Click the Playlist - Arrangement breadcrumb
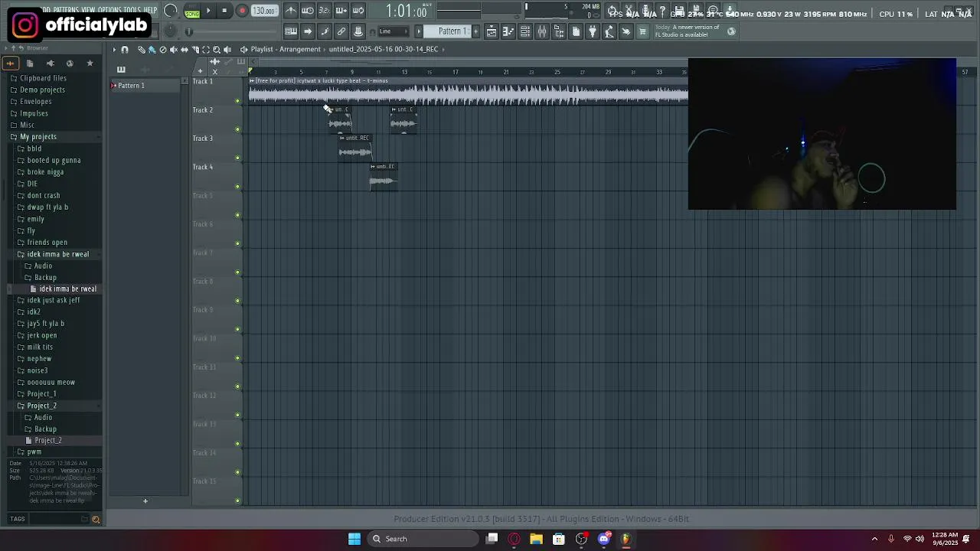 [286, 49]
